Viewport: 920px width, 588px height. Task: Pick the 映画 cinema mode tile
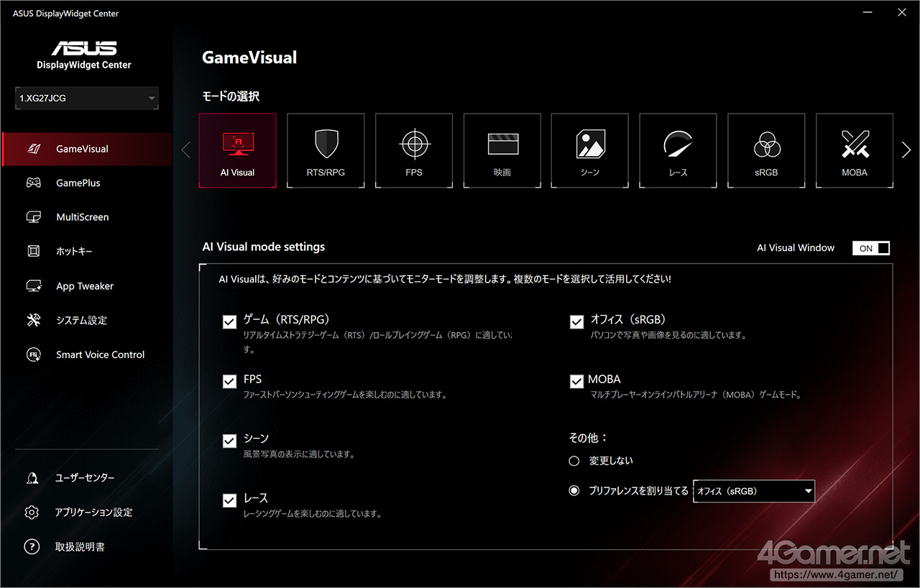click(x=502, y=150)
